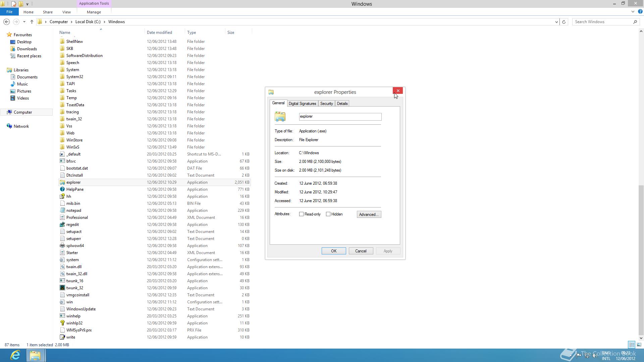The image size is (644, 362).
Task: Switch to the Digital Signatures tab
Action: click(x=302, y=104)
